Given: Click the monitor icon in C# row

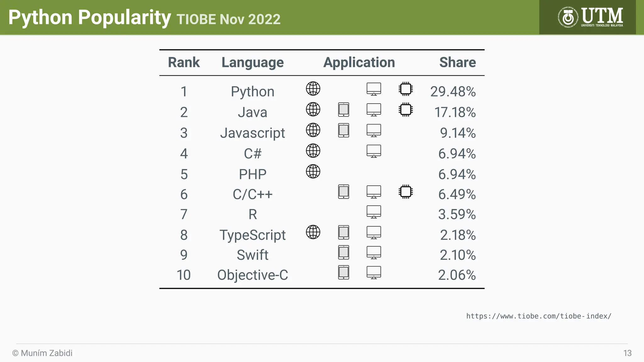Looking at the screenshot, I should (x=374, y=151).
